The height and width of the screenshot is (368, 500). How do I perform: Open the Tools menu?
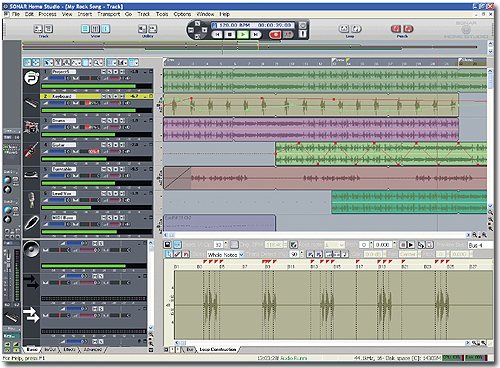tap(162, 14)
